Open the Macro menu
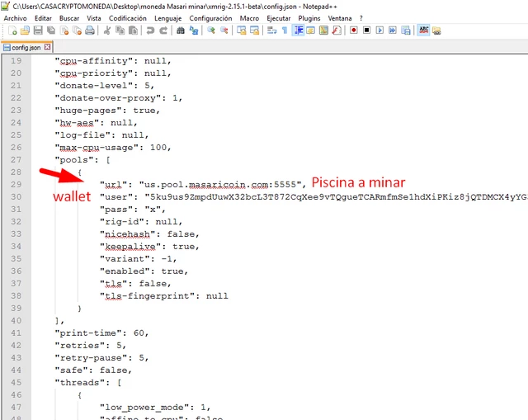This screenshot has height=420, width=528. tap(249, 18)
